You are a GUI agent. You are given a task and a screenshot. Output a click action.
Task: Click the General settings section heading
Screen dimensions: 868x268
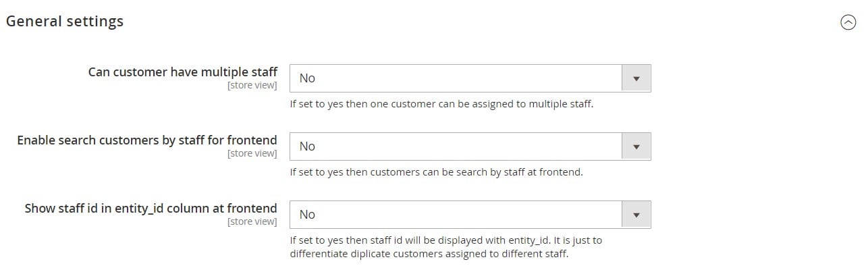click(65, 21)
